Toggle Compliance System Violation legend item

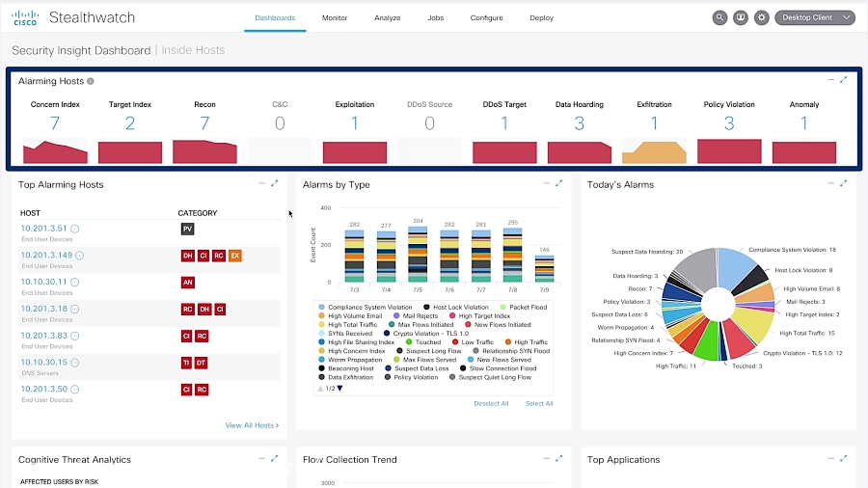tap(366, 307)
